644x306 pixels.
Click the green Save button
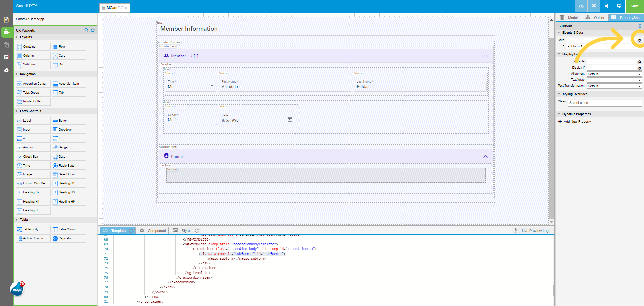634,6
